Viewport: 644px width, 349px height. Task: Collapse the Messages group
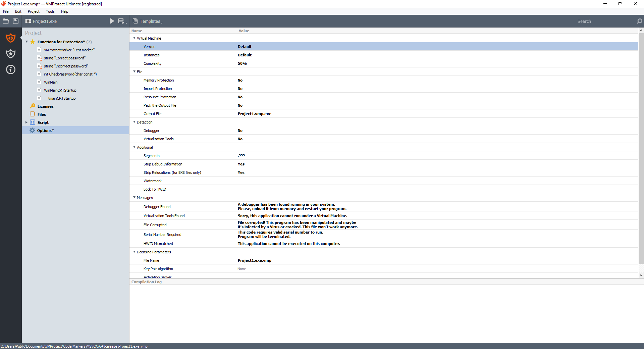(134, 197)
